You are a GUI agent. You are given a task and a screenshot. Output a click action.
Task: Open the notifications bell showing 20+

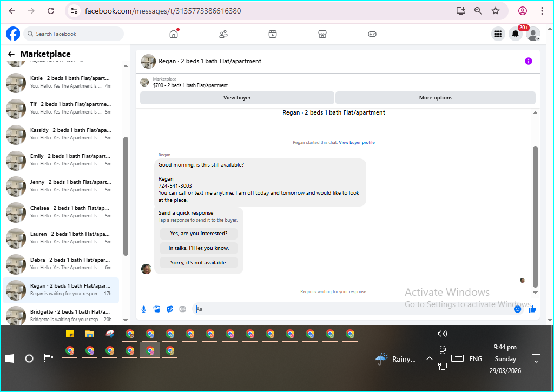(x=516, y=34)
